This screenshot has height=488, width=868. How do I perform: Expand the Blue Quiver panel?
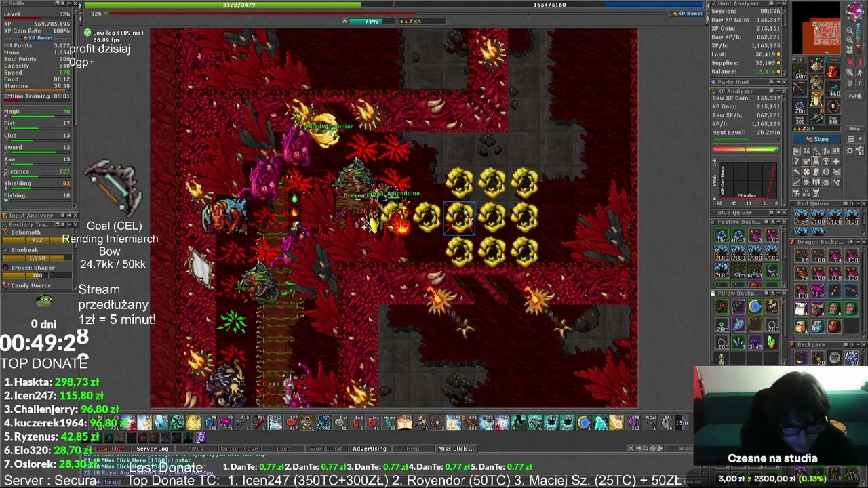coord(778,213)
